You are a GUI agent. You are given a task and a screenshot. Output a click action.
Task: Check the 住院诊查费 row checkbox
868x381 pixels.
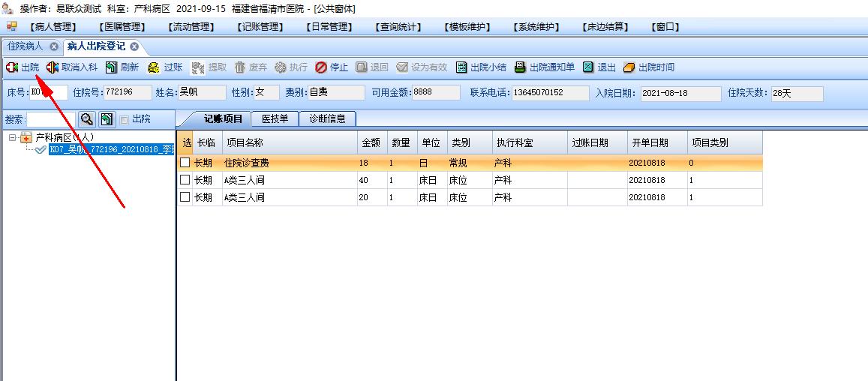point(185,163)
